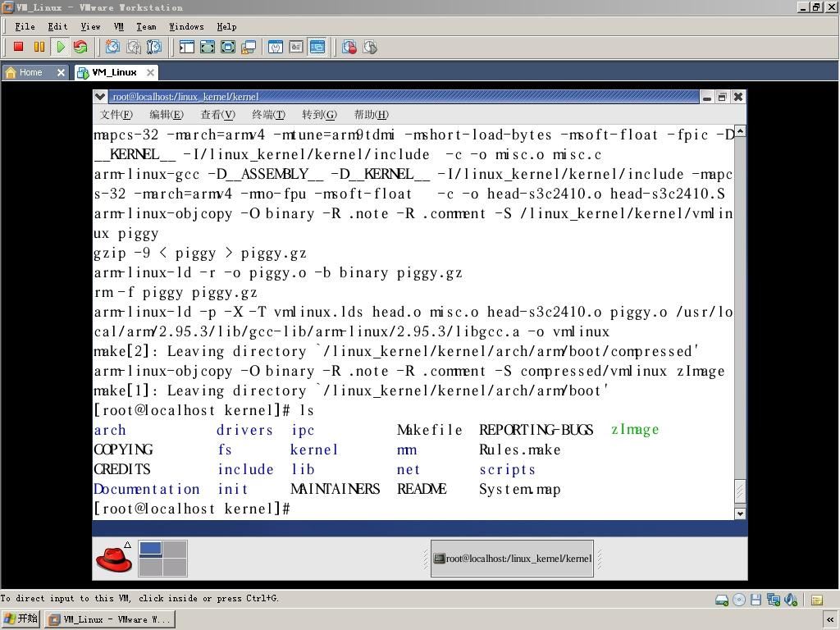Click the CD-ROM device status icon
Screen dimensions: 840x630
(739, 600)
